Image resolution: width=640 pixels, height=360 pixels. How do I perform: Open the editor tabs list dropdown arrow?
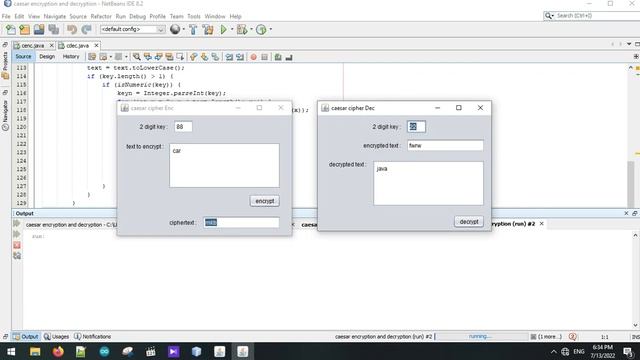tap(629, 44)
